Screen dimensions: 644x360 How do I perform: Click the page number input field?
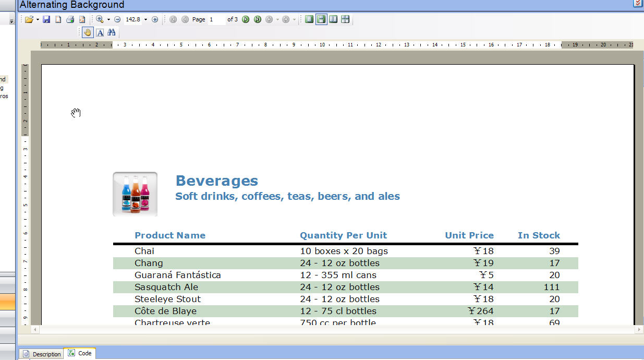pos(216,19)
